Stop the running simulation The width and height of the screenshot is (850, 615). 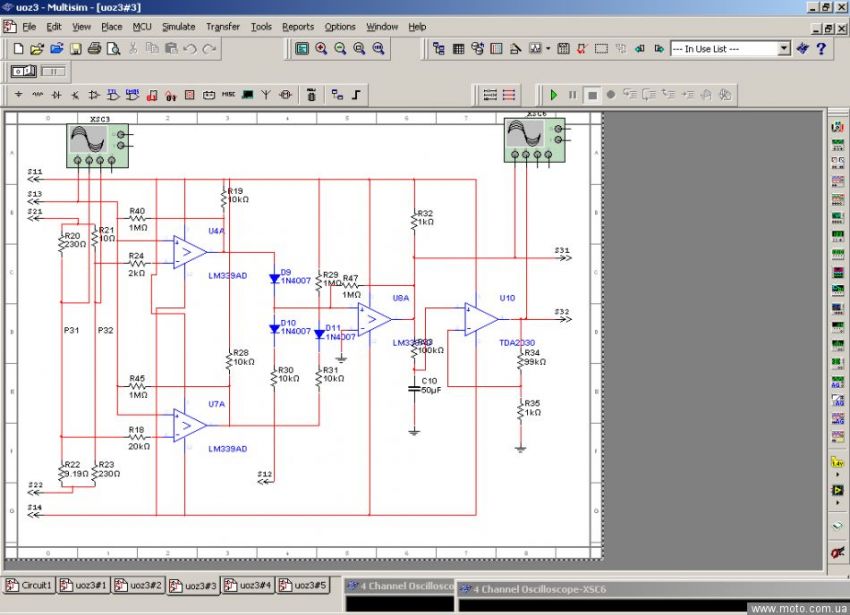coord(592,95)
